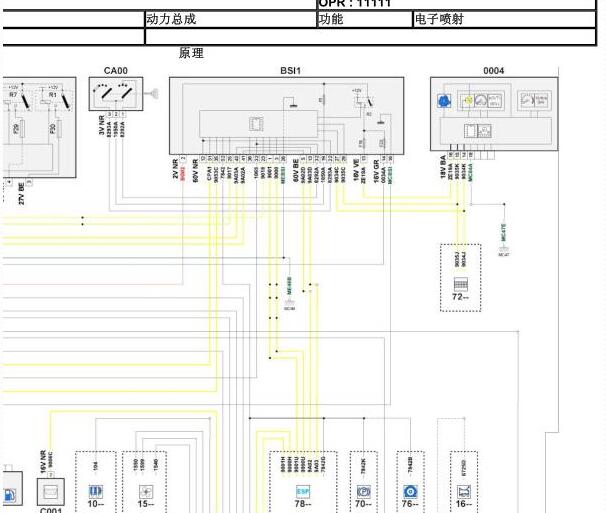Click the 16V VE connector label

click(356, 170)
